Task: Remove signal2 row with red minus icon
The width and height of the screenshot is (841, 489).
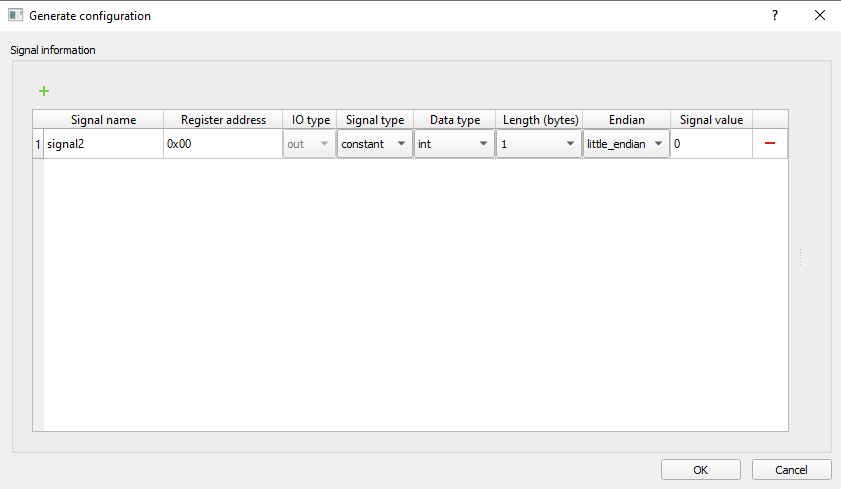Action: pos(770,144)
